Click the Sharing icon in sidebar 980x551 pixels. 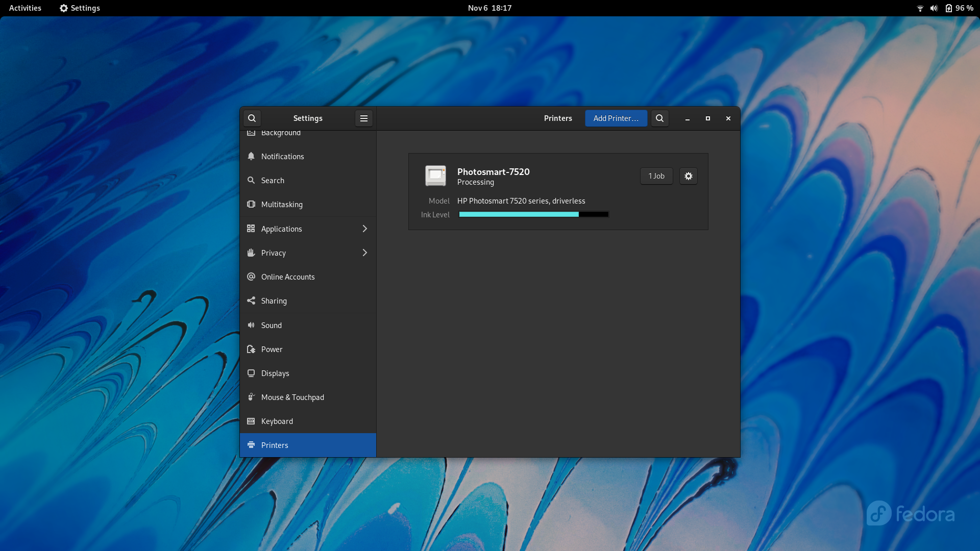pyautogui.click(x=251, y=300)
